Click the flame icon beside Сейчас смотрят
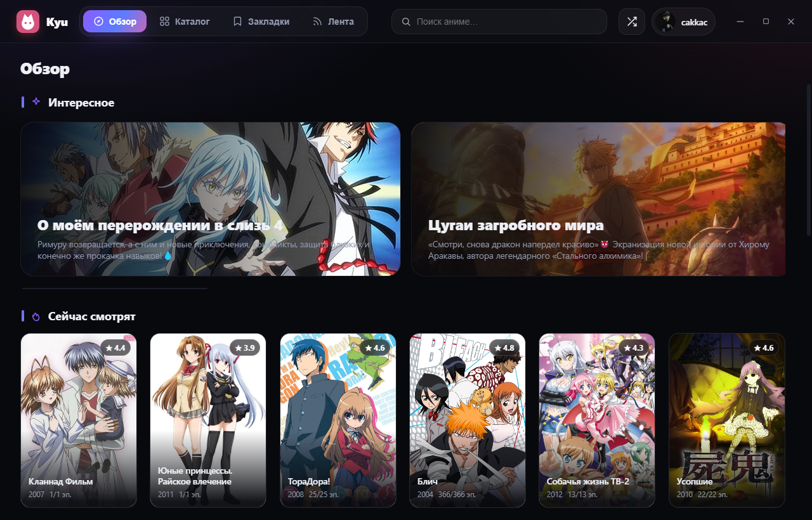812x520 pixels. pyautogui.click(x=36, y=316)
